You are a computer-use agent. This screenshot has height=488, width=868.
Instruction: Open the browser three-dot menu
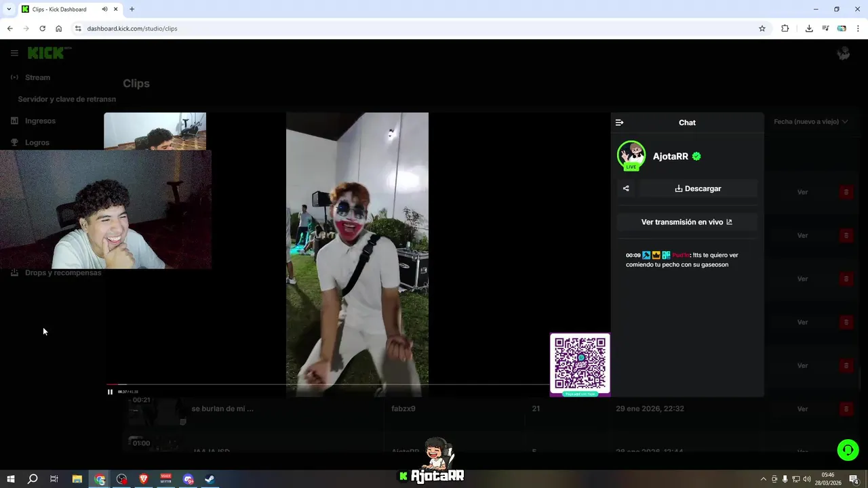click(x=859, y=28)
